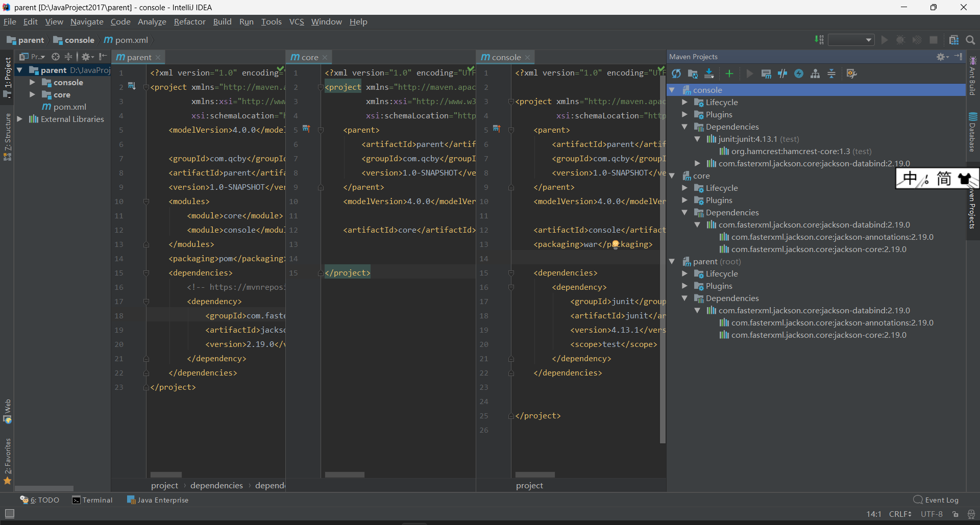Open the VCS menu
The height and width of the screenshot is (525, 980).
click(x=297, y=21)
